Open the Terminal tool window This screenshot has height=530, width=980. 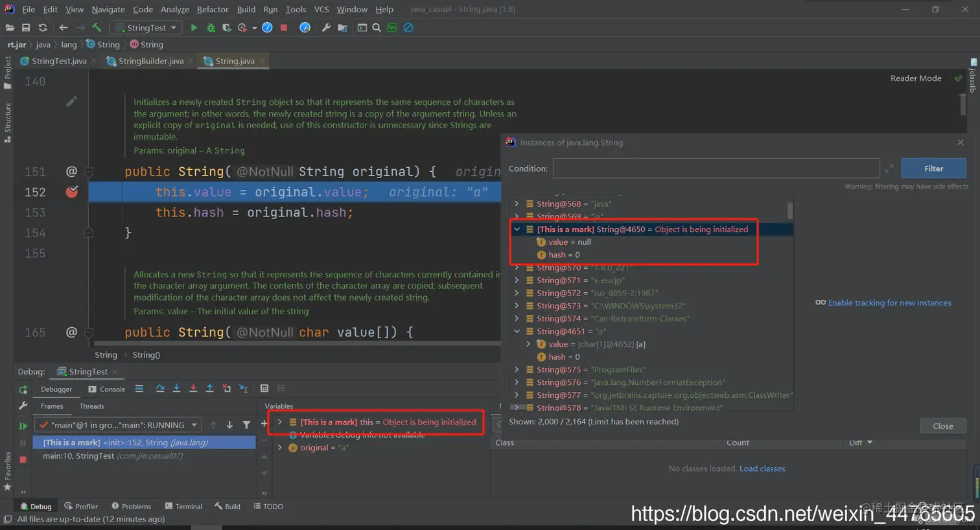tap(183, 507)
